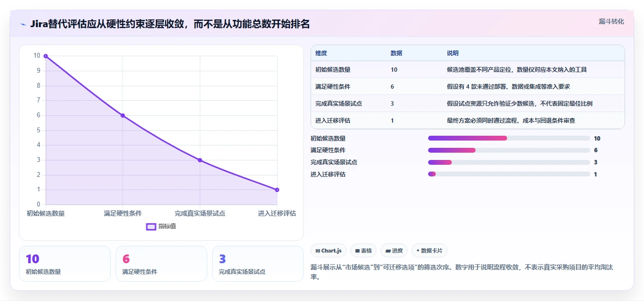Open the 数据卡片 chip
Screen dimensions: 644x301
point(429,251)
